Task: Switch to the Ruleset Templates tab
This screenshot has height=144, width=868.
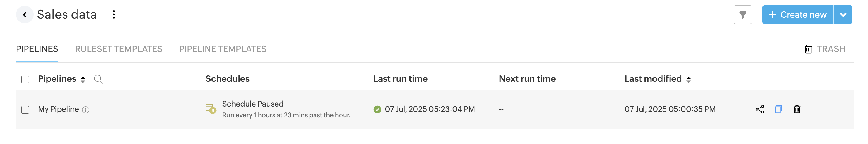Action: 119,49
